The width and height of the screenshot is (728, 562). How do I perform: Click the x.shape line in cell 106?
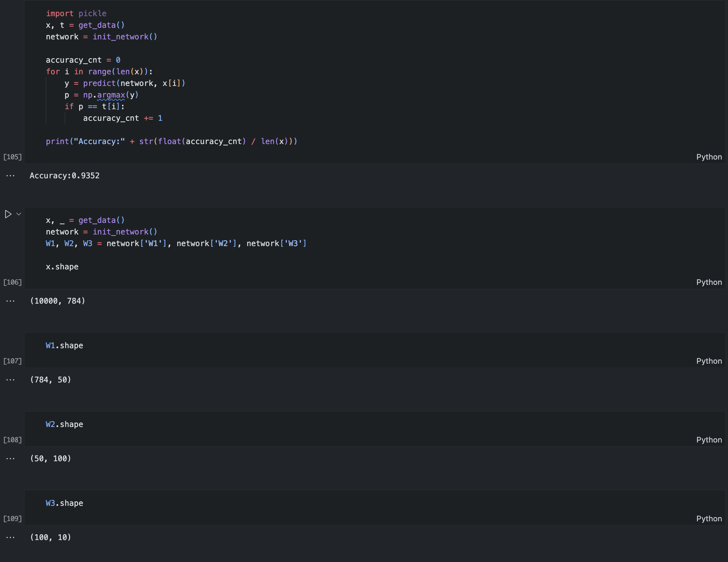point(62,267)
